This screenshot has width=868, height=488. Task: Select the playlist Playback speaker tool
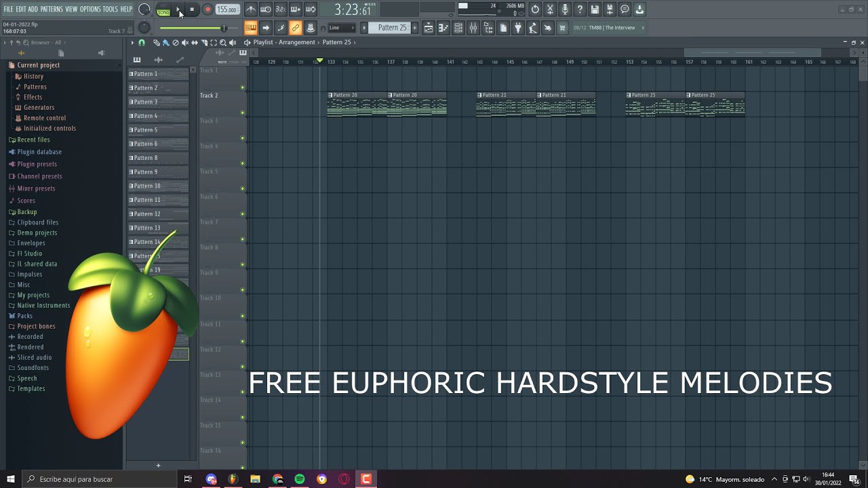pyautogui.click(x=233, y=43)
